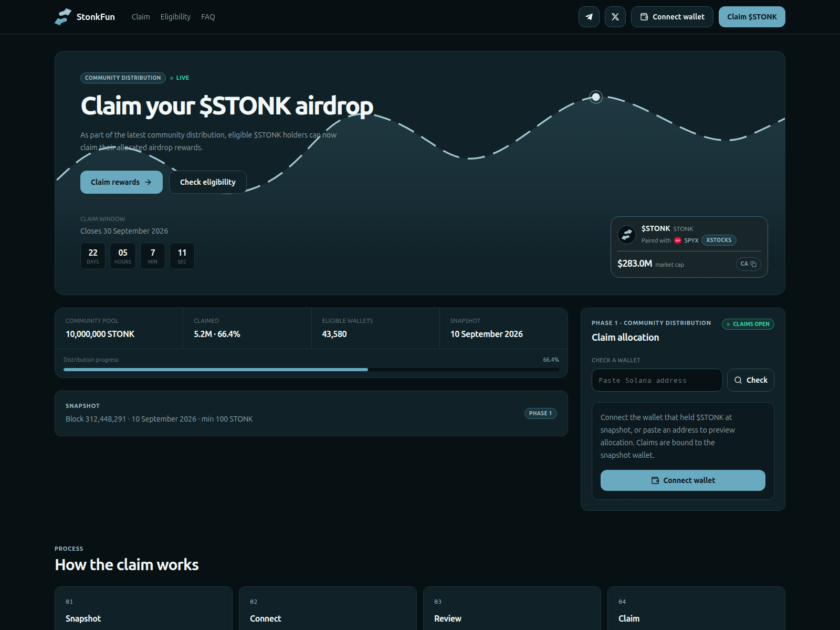The image size is (840, 630).
Task: Open the Telegram icon link
Action: (589, 17)
